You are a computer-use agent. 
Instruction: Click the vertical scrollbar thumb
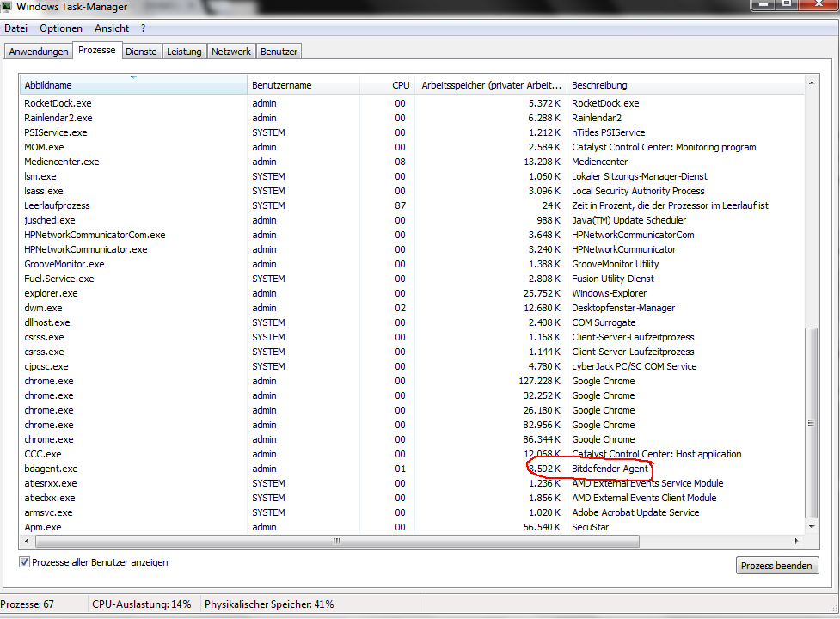[x=812, y=422]
